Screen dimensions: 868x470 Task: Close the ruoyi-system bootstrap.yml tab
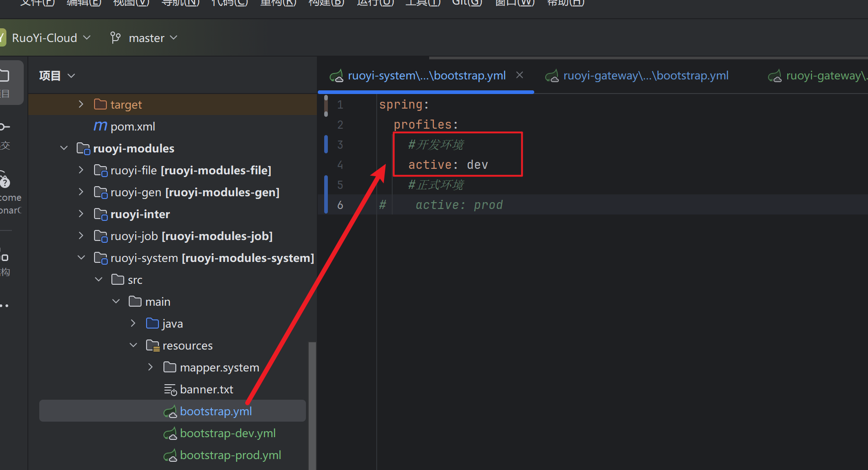520,75
